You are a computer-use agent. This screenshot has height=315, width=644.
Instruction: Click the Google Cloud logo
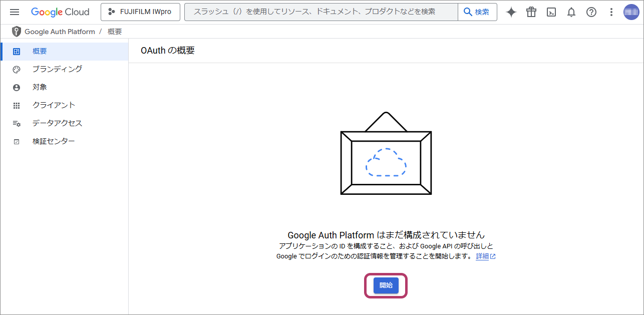pos(60,12)
